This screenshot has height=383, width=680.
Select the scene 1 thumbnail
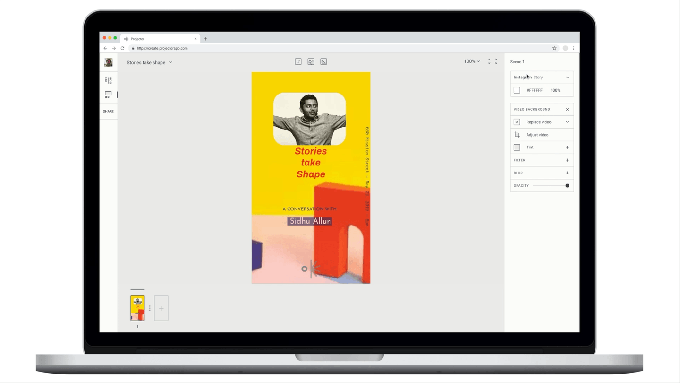[x=137, y=308]
